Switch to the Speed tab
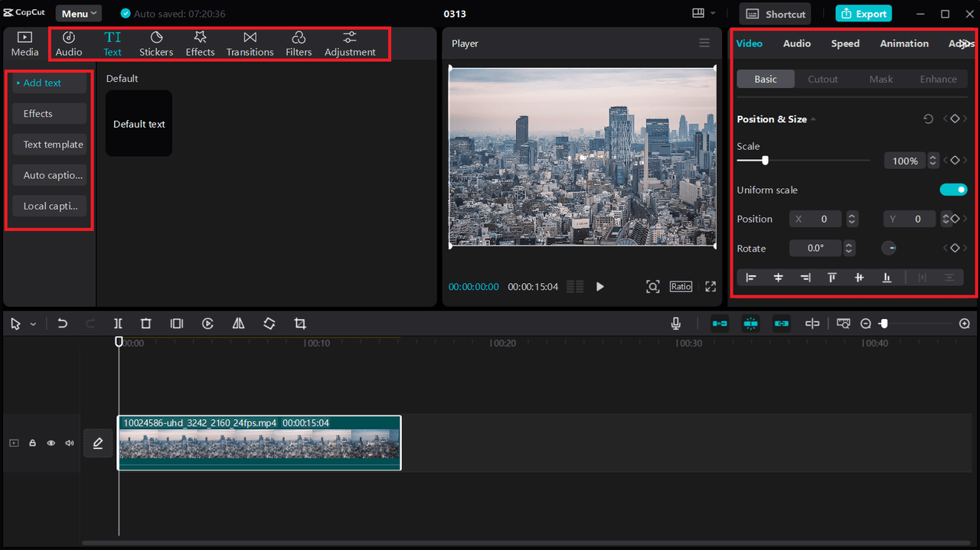Viewport: 980px width, 550px height. click(x=845, y=44)
